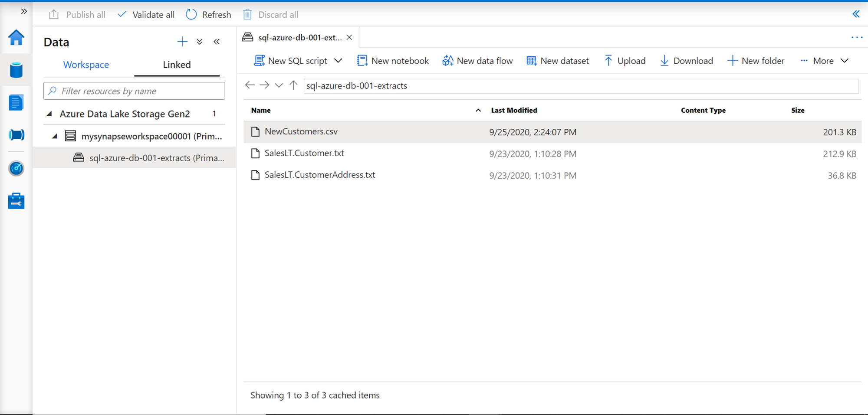Create a New notebook

point(393,61)
